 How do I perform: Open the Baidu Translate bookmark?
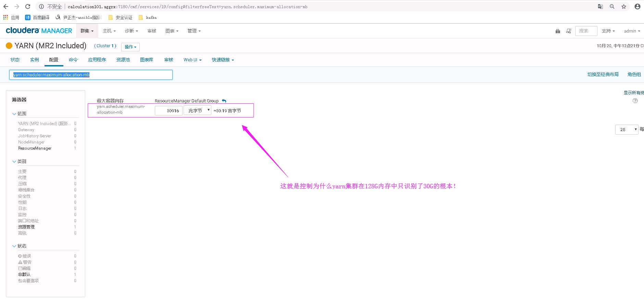click(37, 17)
